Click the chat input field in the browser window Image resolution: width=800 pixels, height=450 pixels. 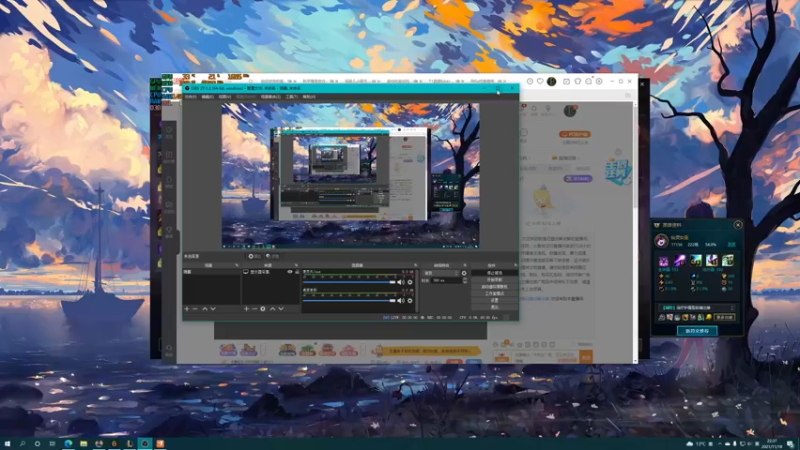pos(544,357)
